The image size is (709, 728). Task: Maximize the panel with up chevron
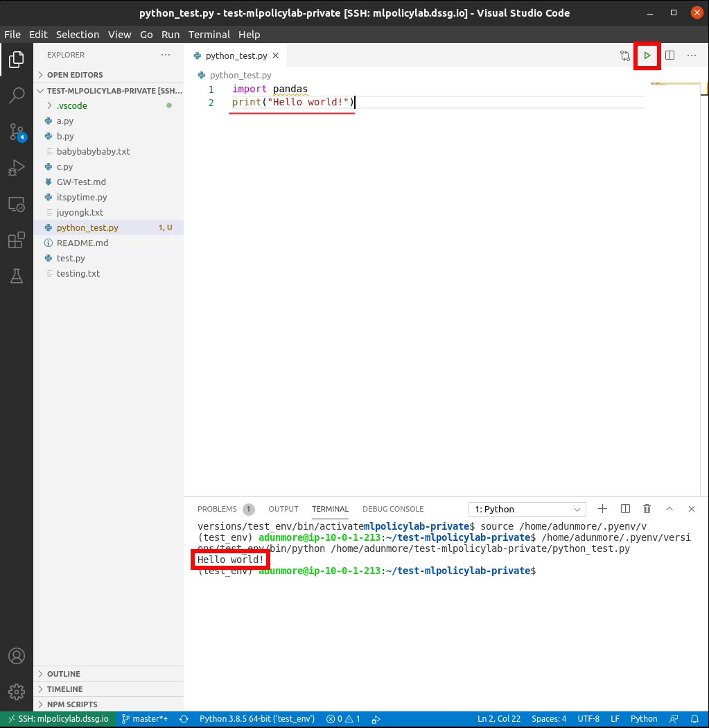[x=669, y=509]
